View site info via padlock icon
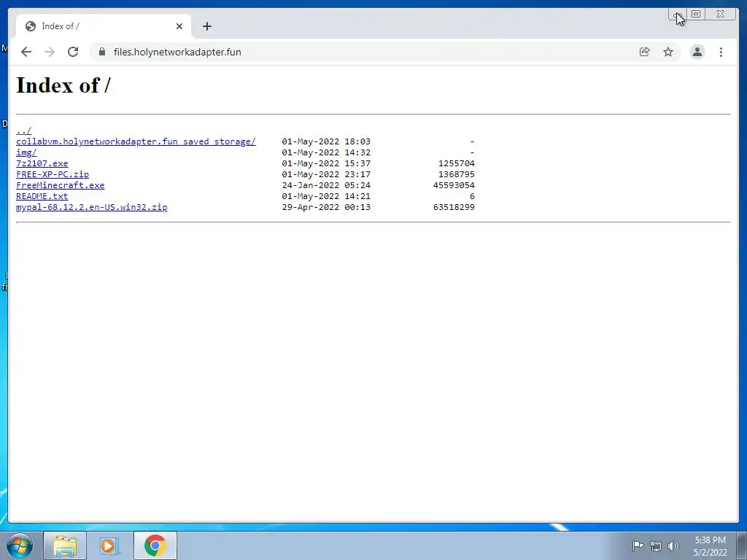This screenshot has width=747, height=560. tap(102, 52)
